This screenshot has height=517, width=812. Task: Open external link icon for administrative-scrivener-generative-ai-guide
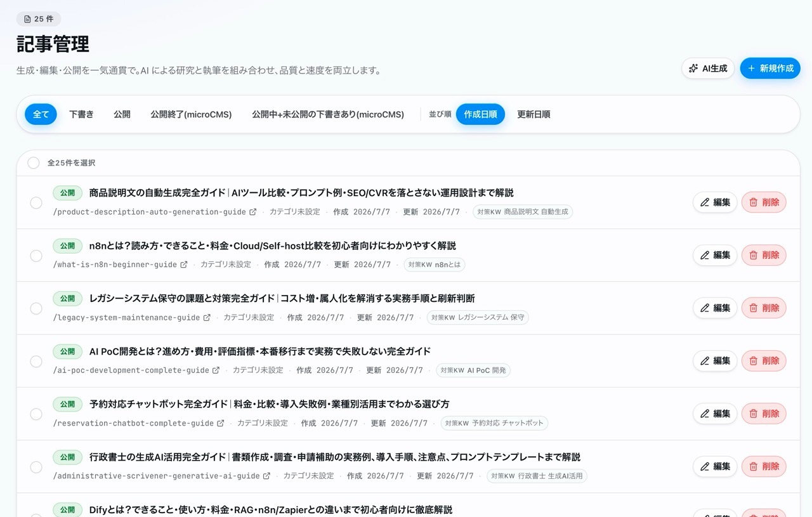pos(266,476)
